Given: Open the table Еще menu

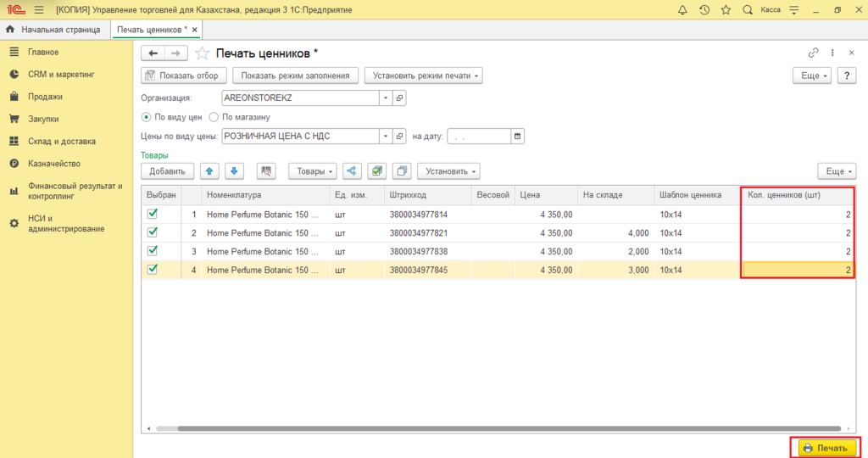Looking at the screenshot, I should [837, 171].
